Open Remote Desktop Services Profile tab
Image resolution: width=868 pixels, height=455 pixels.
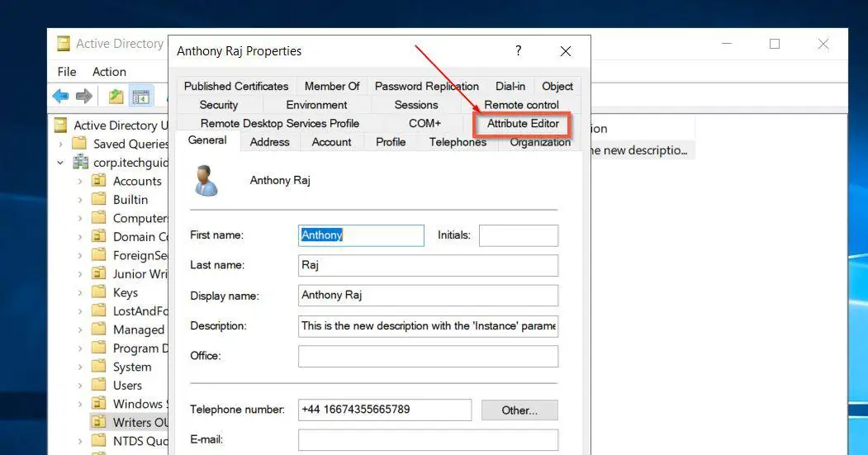pyautogui.click(x=279, y=123)
